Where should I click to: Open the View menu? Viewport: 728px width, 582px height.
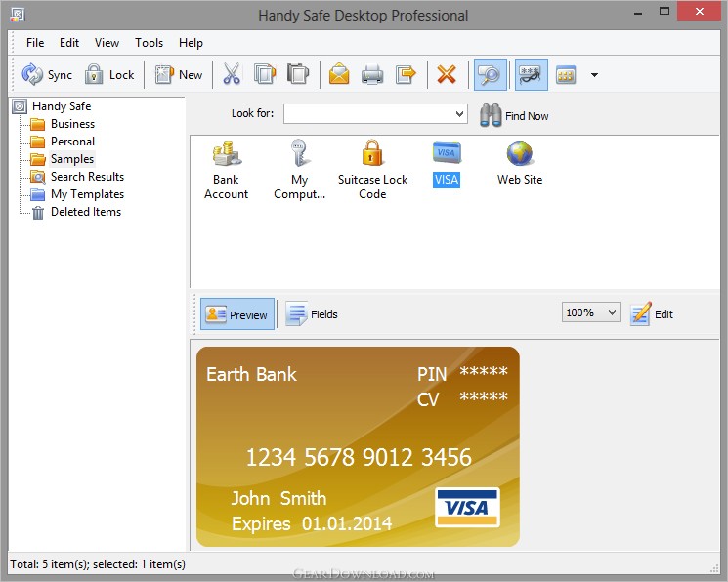point(107,43)
